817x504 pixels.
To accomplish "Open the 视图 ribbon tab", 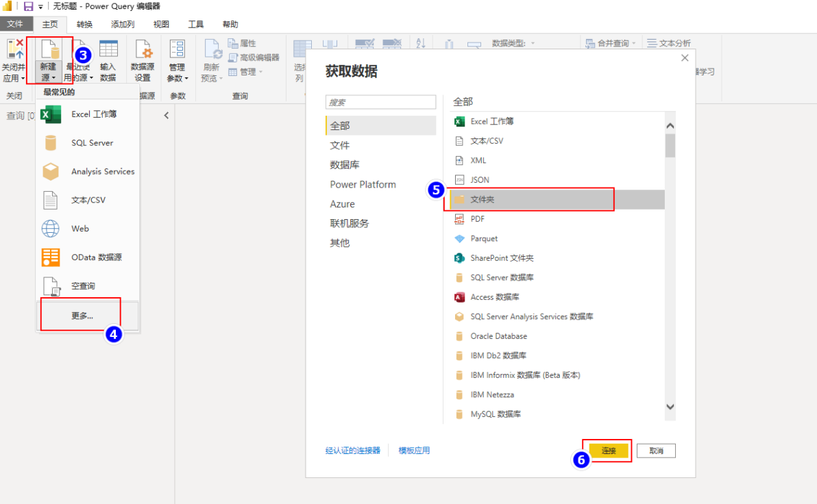I will coord(161,24).
